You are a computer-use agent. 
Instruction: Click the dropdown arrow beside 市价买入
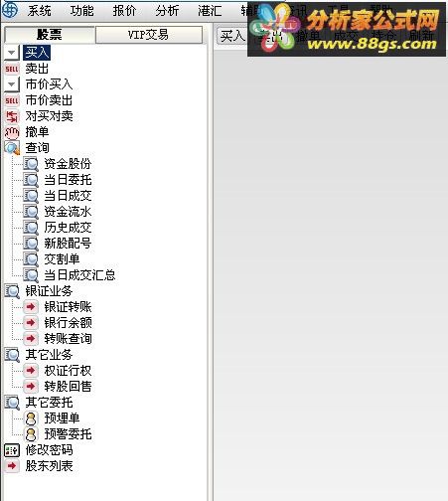[x=12, y=84]
